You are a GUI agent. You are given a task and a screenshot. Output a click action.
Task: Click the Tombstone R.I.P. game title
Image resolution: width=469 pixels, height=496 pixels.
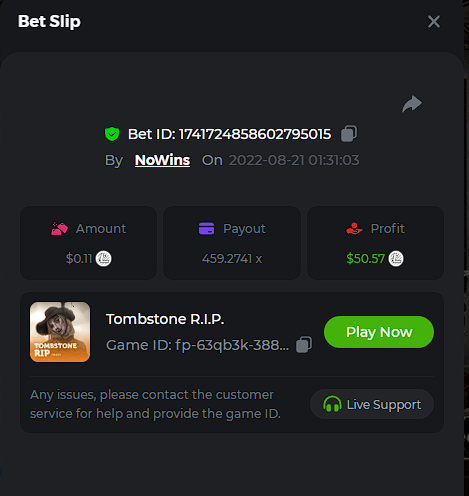pos(165,319)
